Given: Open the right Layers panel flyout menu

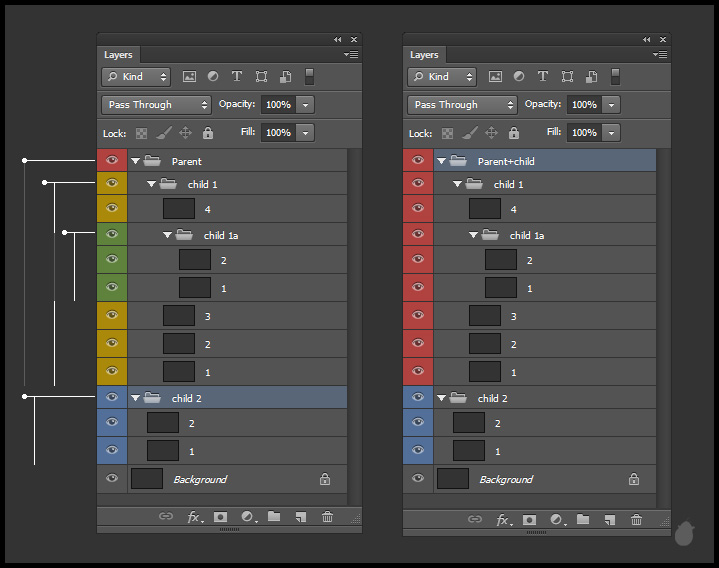Looking at the screenshot, I should [x=659, y=54].
